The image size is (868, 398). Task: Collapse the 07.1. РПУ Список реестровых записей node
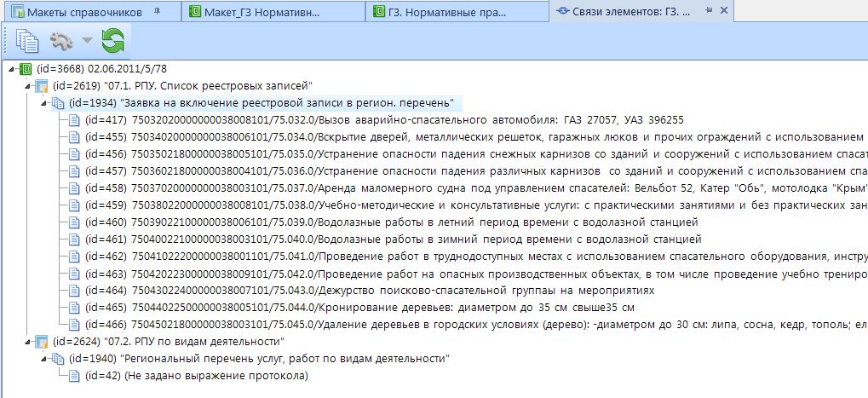click(26, 85)
